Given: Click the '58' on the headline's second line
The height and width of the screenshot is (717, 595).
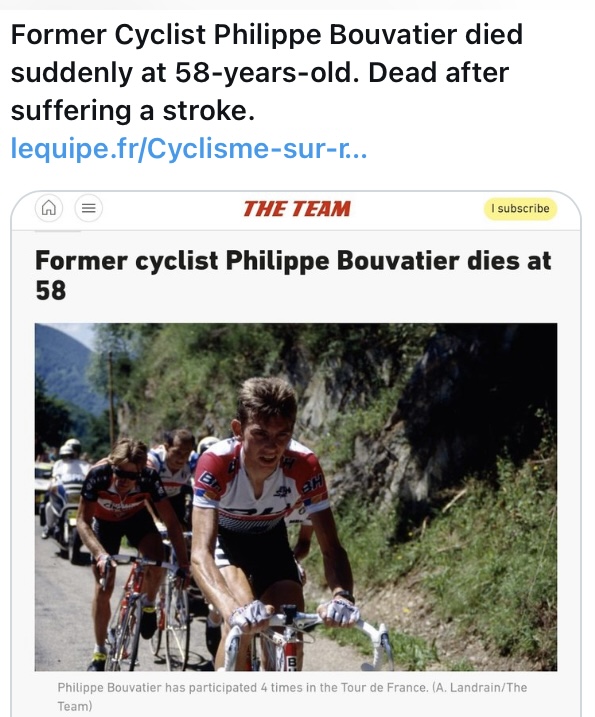Looking at the screenshot, I should (50, 291).
